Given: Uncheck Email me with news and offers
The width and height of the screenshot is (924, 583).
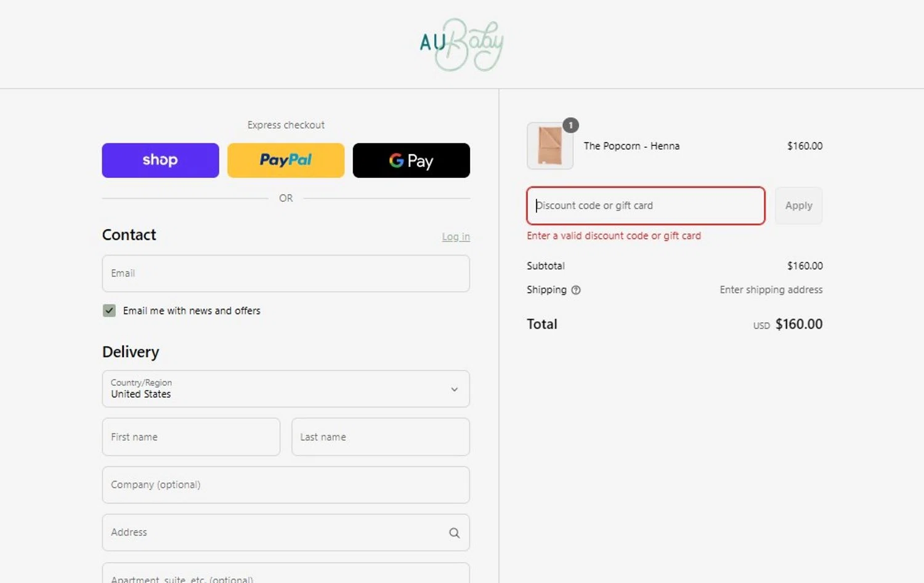Looking at the screenshot, I should click(x=109, y=310).
